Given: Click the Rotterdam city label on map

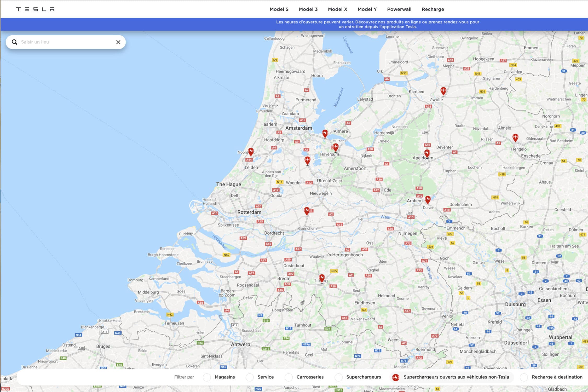Looking at the screenshot, I should click(x=249, y=212).
